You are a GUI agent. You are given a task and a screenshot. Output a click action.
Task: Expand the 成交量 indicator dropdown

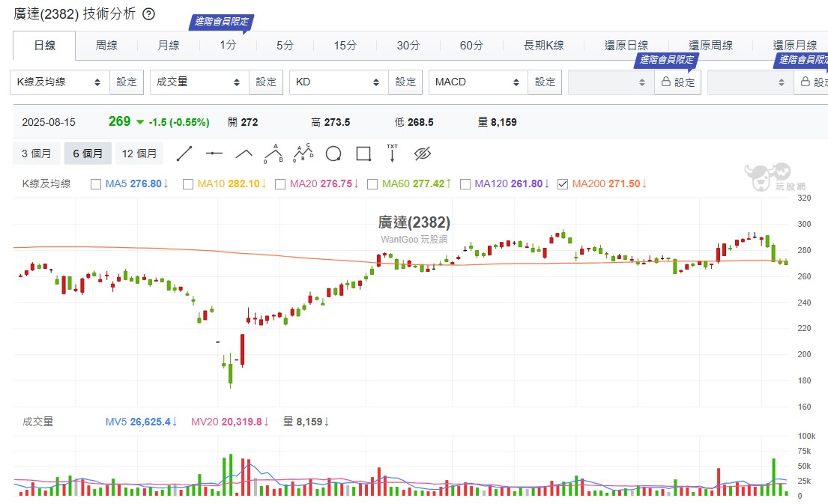click(199, 82)
